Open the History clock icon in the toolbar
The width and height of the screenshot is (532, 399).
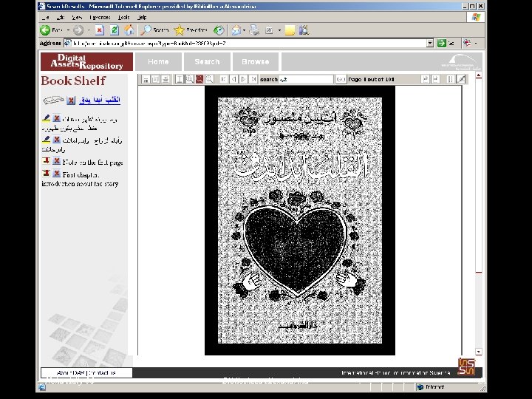(x=219, y=30)
